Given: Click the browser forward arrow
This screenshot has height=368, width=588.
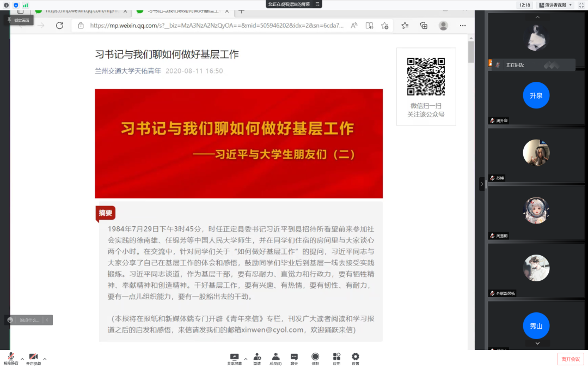Looking at the screenshot, I should click(41, 26).
